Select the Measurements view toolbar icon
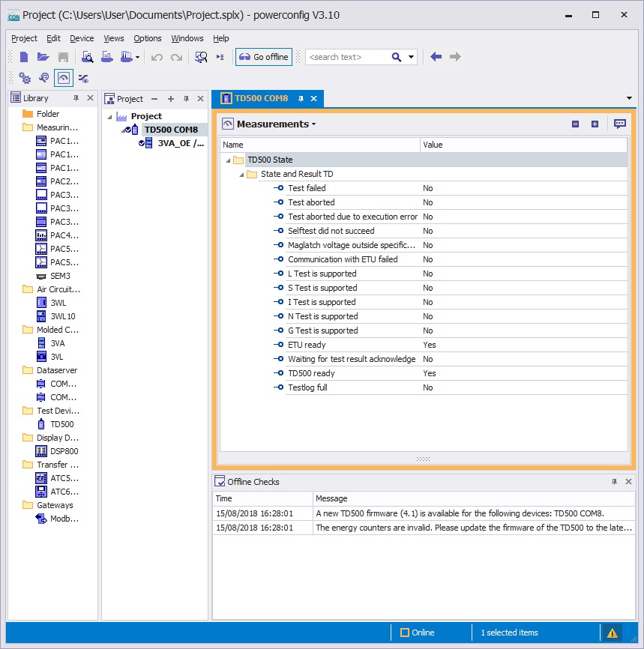 [64, 78]
